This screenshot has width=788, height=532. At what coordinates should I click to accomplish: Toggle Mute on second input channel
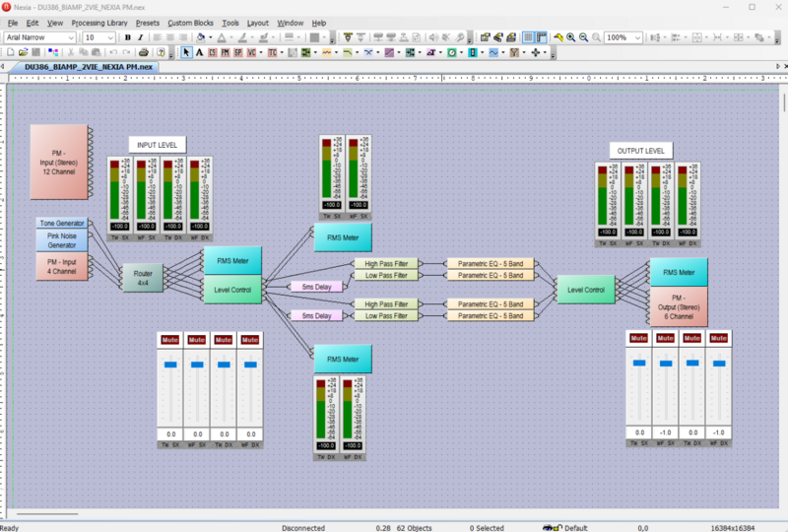point(197,340)
